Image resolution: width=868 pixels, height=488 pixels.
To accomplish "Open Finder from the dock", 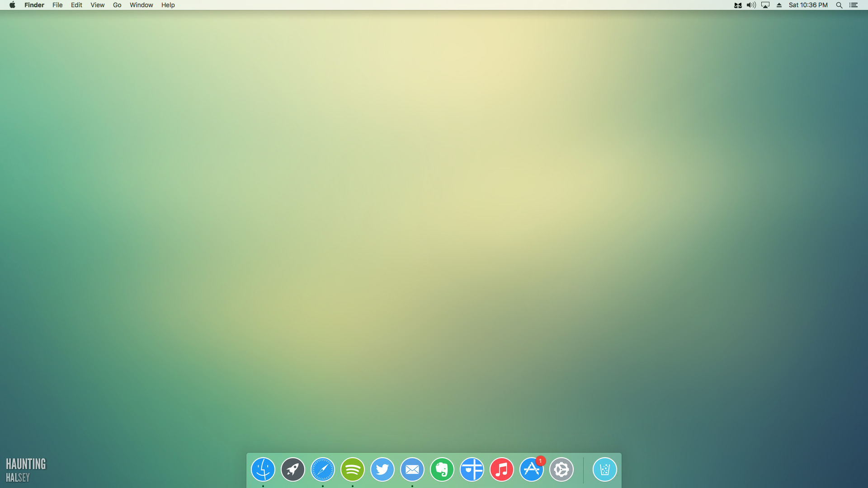I will 263,469.
